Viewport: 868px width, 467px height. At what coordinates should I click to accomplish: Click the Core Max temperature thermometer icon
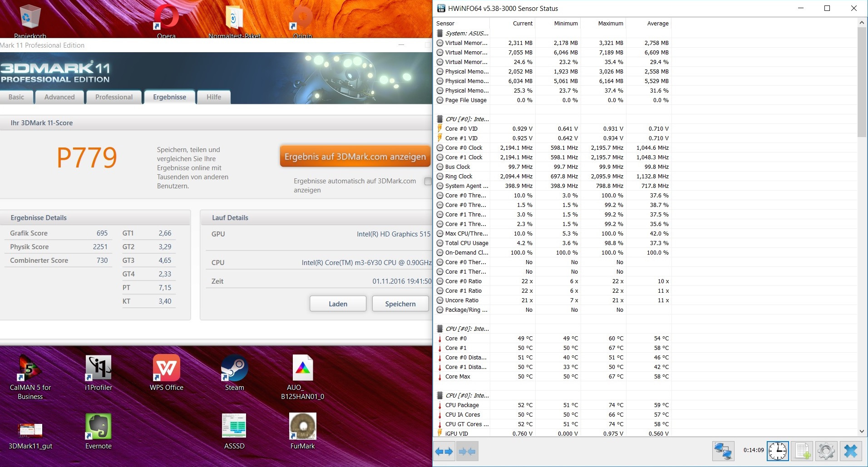pyautogui.click(x=439, y=377)
